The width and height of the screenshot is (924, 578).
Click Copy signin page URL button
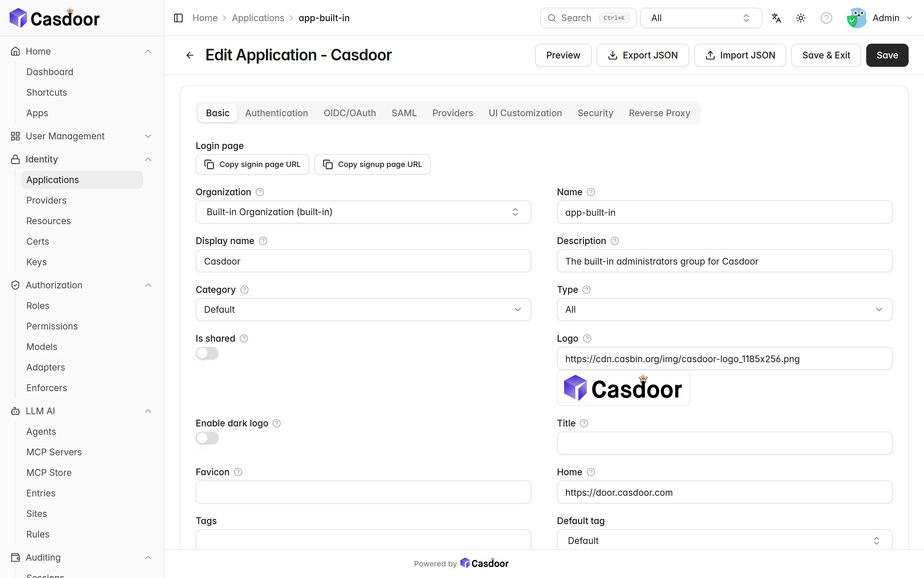coord(252,164)
